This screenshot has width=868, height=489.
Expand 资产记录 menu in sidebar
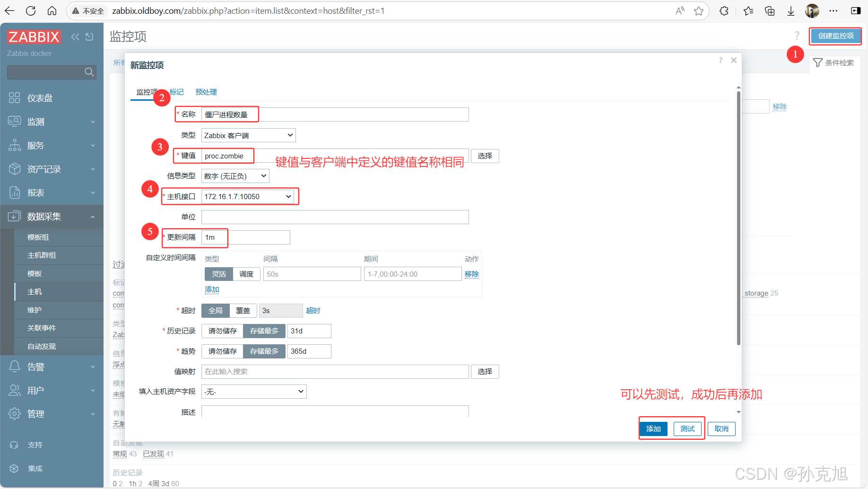point(52,169)
